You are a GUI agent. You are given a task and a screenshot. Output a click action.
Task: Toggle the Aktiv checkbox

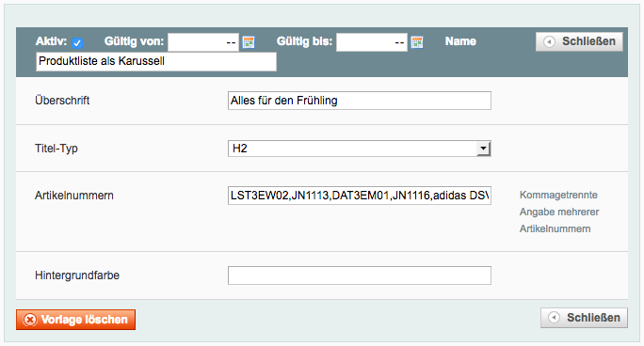[77, 42]
